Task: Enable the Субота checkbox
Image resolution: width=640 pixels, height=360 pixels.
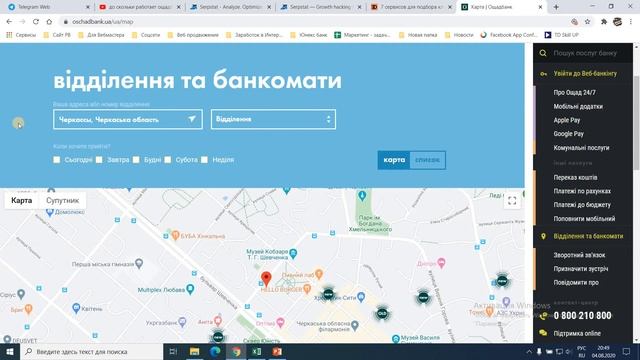Action: tap(168, 160)
